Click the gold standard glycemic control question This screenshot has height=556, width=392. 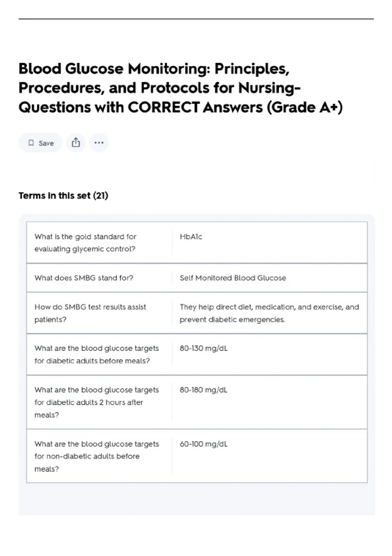point(85,243)
